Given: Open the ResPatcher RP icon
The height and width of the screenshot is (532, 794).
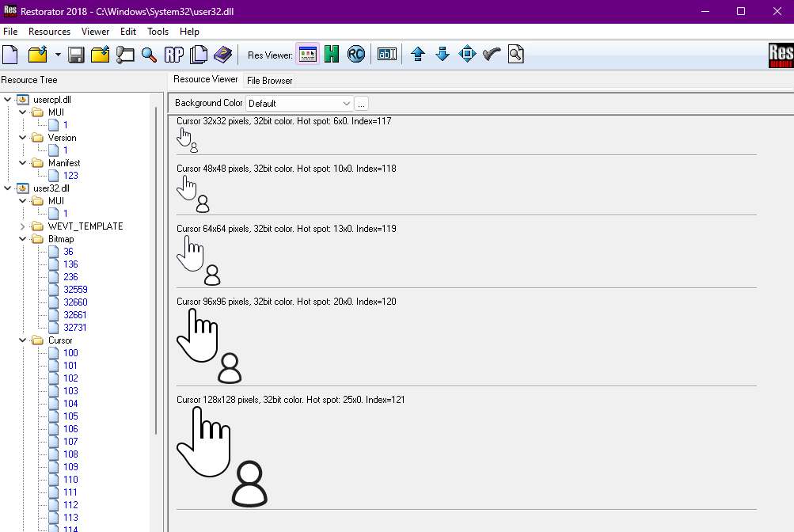Looking at the screenshot, I should (173, 54).
